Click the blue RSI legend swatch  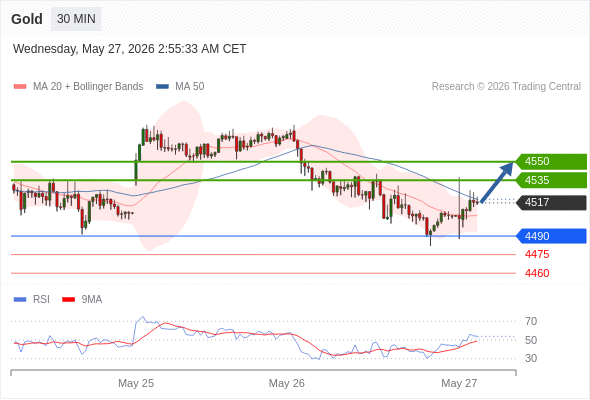point(20,300)
